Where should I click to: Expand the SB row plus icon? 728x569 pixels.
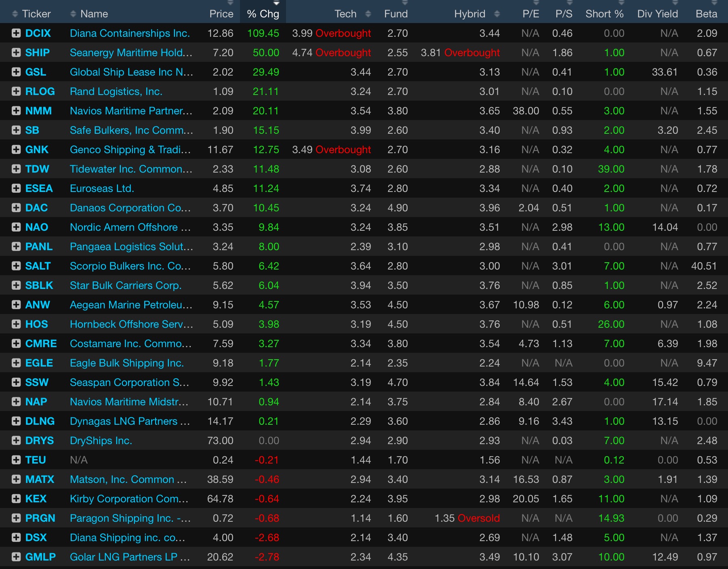coord(16,130)
